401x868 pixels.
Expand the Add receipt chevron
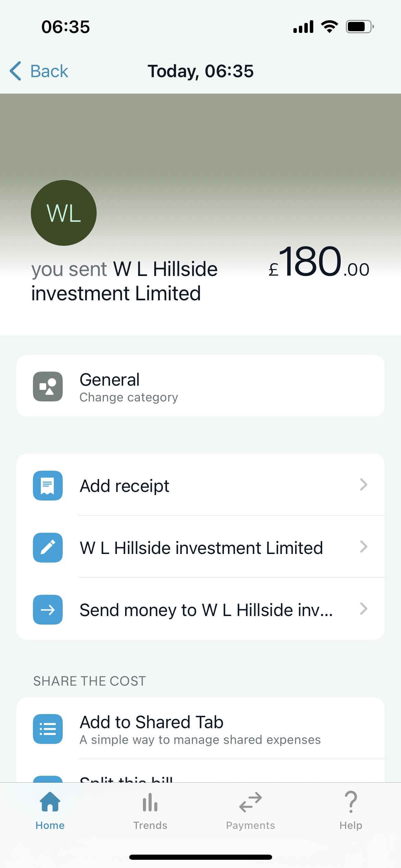coord(364,485)
